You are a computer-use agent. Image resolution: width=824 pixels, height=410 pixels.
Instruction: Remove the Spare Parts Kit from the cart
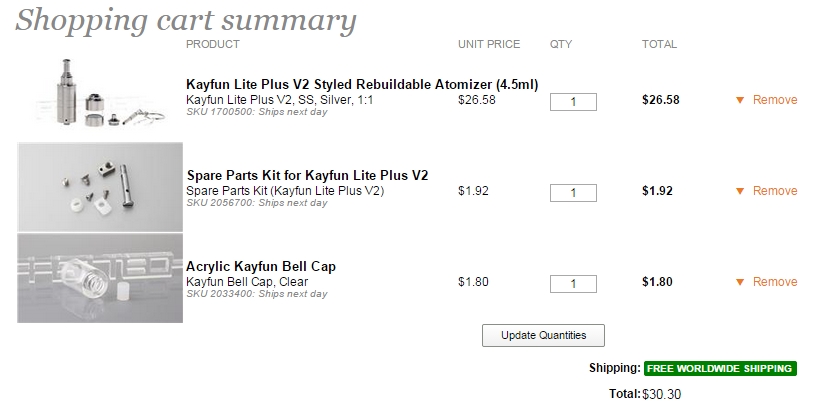point(775,191)
